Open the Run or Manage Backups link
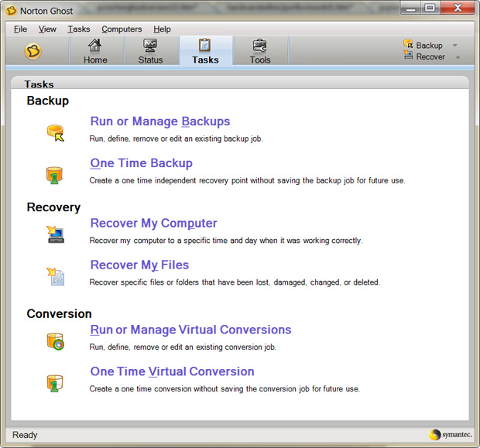480x448 pixels. click(160, 121)
